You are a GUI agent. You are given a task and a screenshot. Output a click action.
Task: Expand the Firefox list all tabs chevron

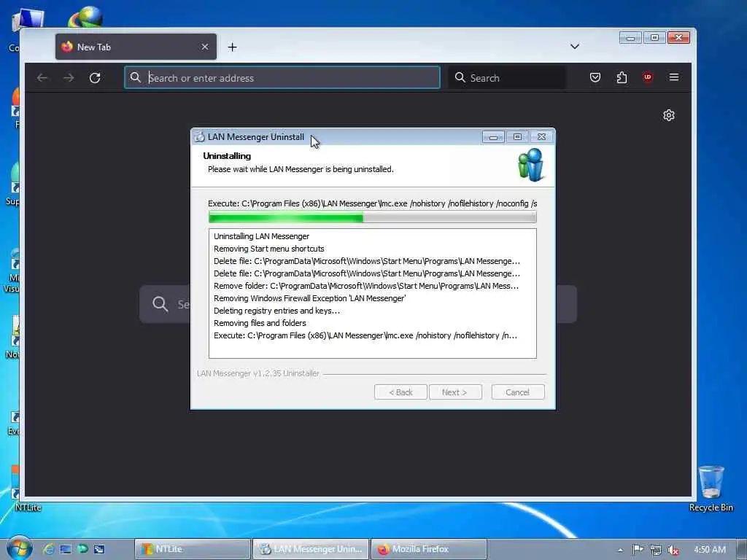pos(575,46)
